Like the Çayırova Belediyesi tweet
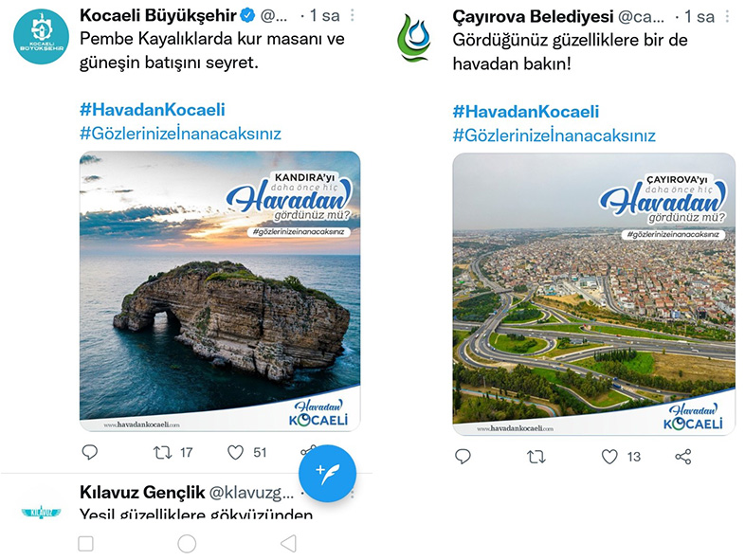Image resolution: width=745 pixels, height=560 pixels. click(x=609, y=457)
